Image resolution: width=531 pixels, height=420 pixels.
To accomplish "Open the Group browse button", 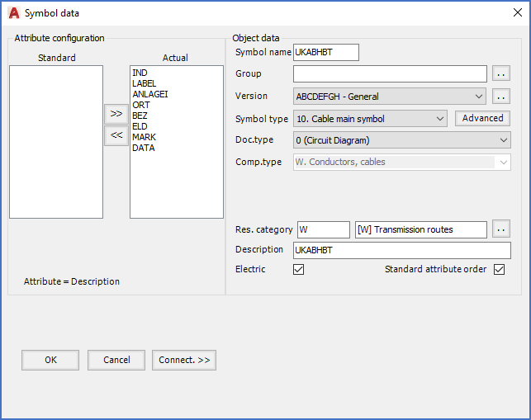I will [x=501, y=74].
